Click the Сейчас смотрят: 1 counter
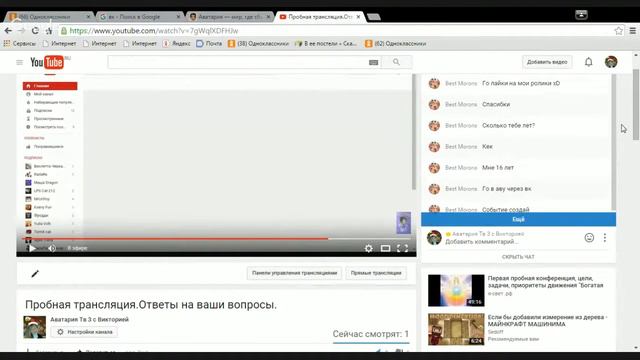 point(371,334)
